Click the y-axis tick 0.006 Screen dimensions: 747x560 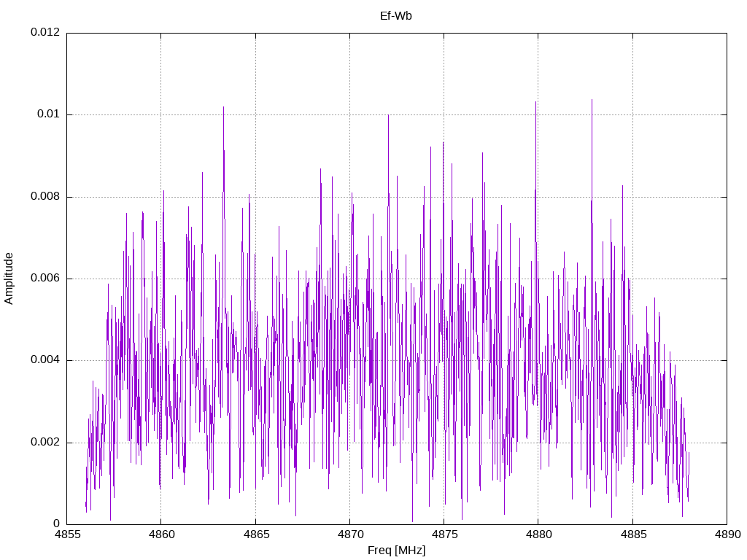tap(45, 278)
